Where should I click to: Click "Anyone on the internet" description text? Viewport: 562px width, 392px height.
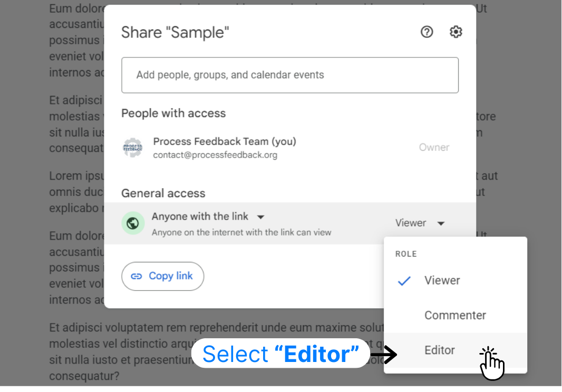point(241,232)
